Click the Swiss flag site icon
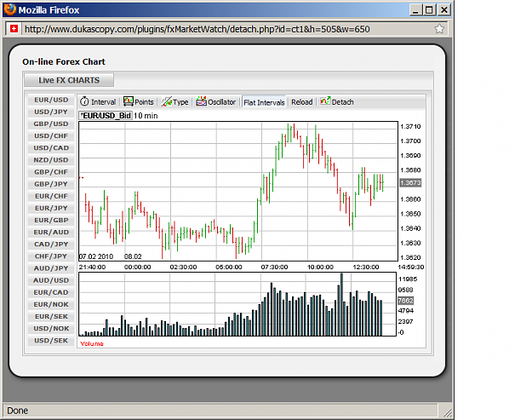This screenshot has width=532, height=420. [14, 29]
